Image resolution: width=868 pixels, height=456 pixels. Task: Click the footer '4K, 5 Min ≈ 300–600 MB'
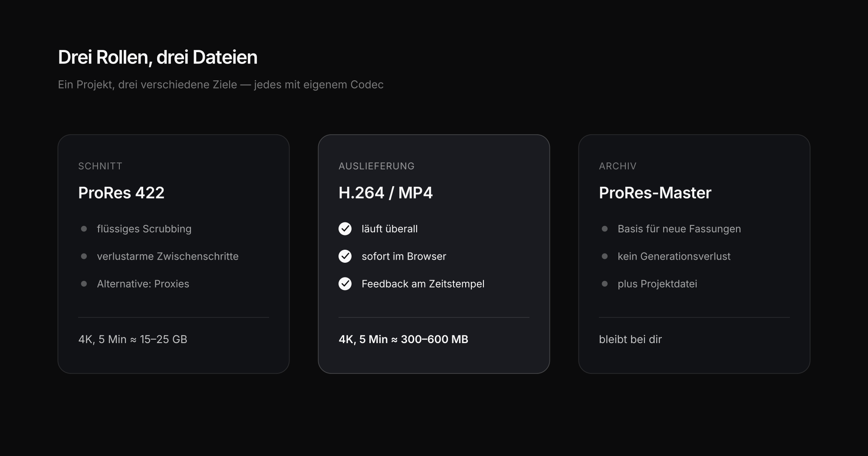(x=404, y=339)
